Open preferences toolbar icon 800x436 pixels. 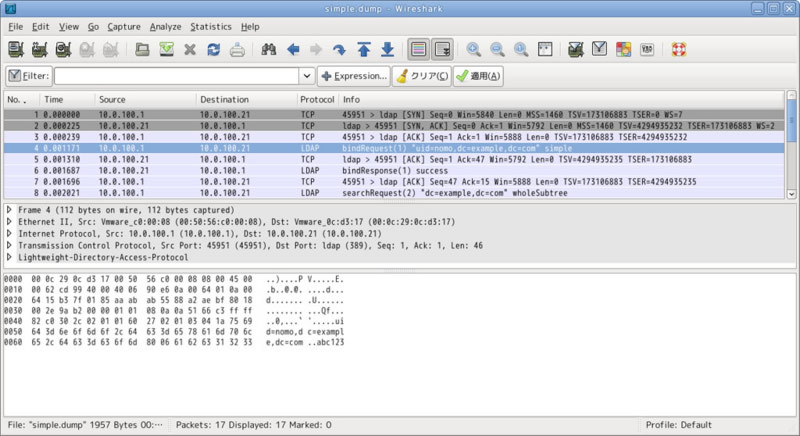[x=647, y=49]
